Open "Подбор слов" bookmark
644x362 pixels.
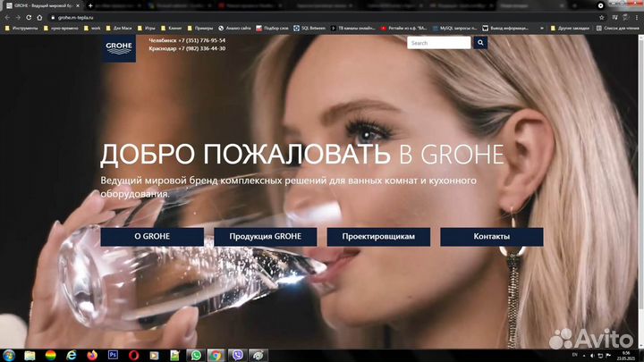click(272, 29)
